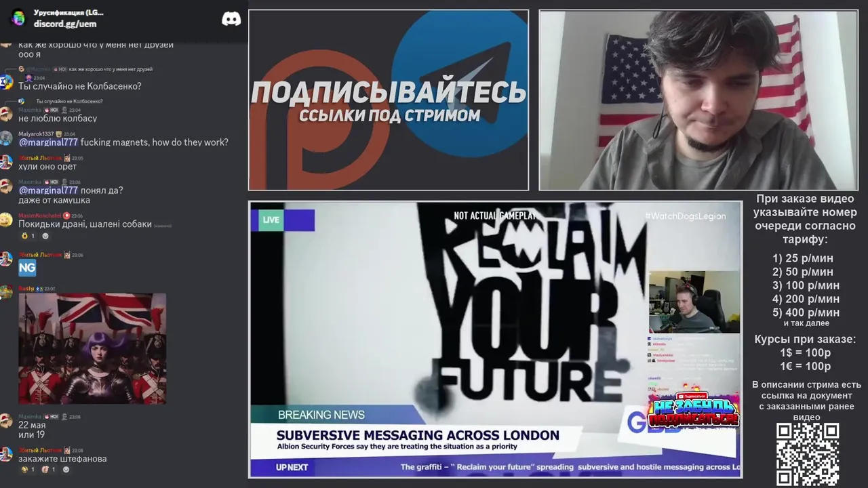Open the discord.gg/uem invite link
Image resolution: width=868 pixels, height=488 pixels.
tap(65, 24)
